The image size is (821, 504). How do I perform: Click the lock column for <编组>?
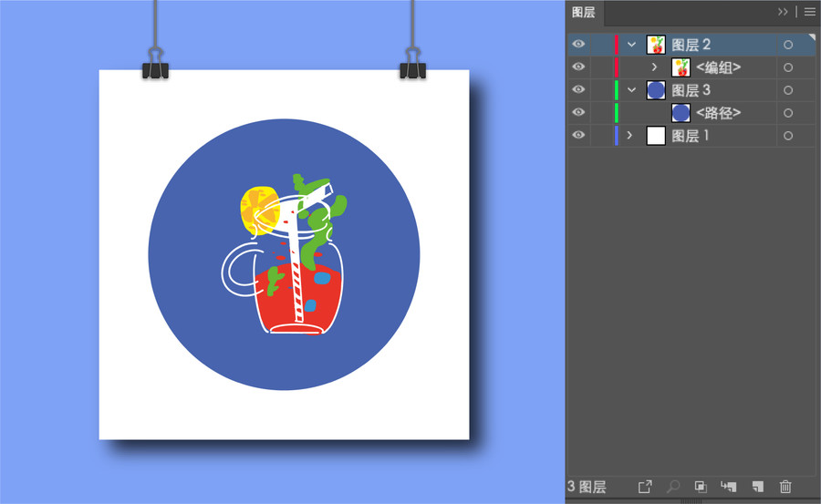pos(600,67)
